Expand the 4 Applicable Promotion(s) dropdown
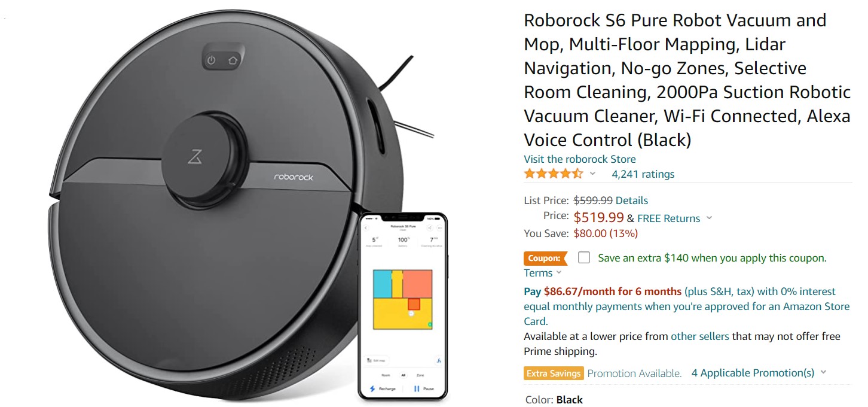Viewport: 868px width, 407px height. tap(759, 373)
